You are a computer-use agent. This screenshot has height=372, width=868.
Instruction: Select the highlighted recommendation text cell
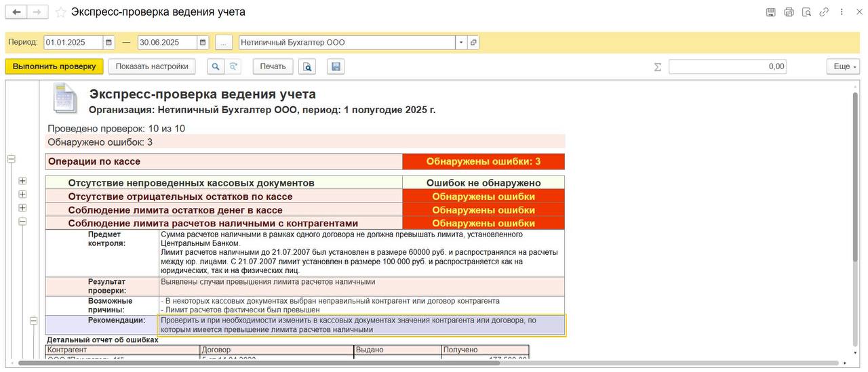pyautogui.click(x=361, y=325)
